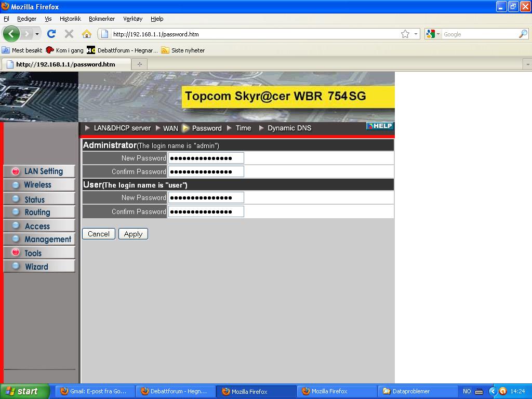Image resolution: width=532 pixels, height=399 pixels.
Task: Open the Siste nyheter feed bookmark
Action: (183, 50)
